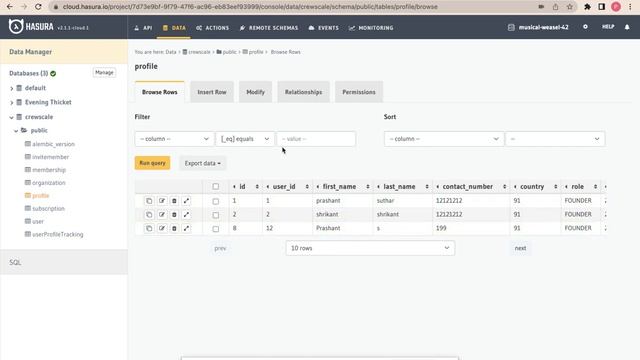Open the HELP link

pos(608,27)
